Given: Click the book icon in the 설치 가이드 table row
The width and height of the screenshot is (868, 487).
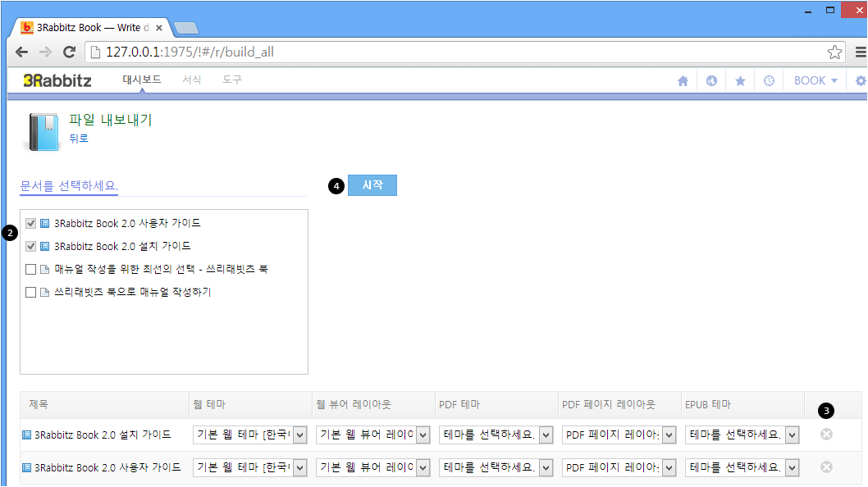Looking at the screenshot, I should point(26,435).
